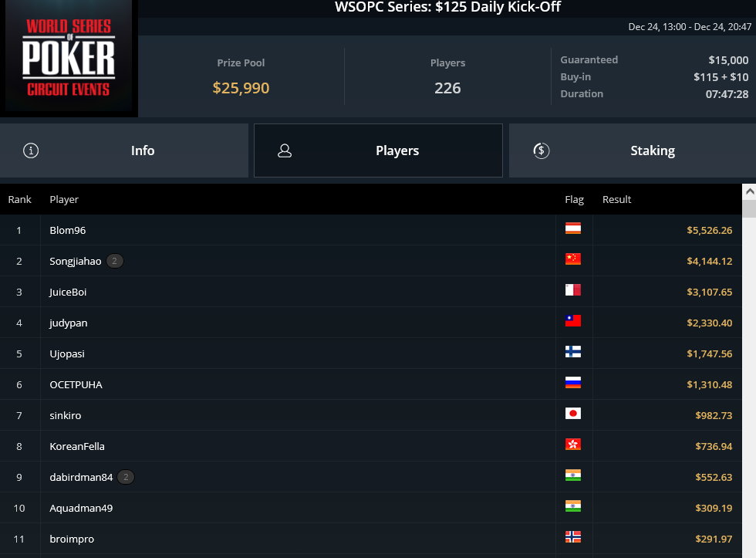
Task: Sort by the Result column header
Action: click(616, 199)
